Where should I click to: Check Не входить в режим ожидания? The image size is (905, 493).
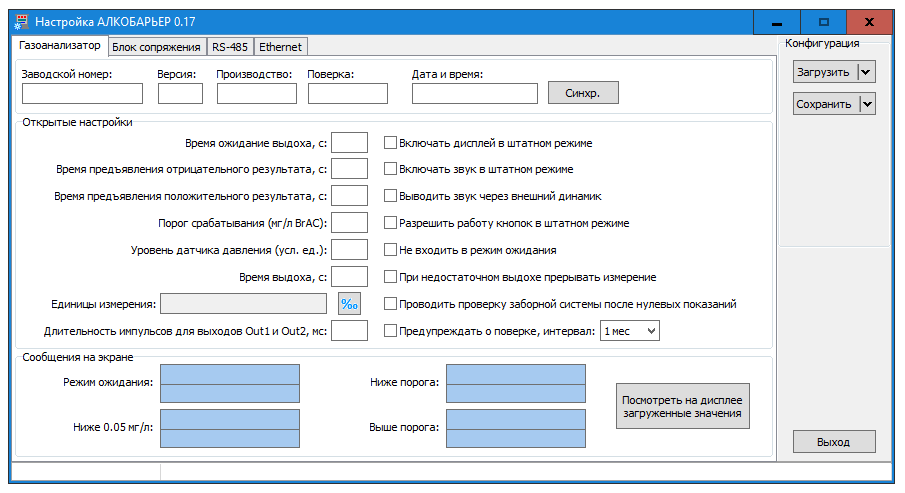[390, 249]
